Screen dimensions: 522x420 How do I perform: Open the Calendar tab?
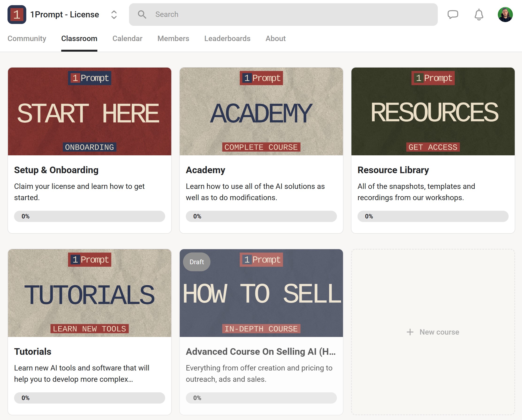pyautogui.click(x=127, y=38)
